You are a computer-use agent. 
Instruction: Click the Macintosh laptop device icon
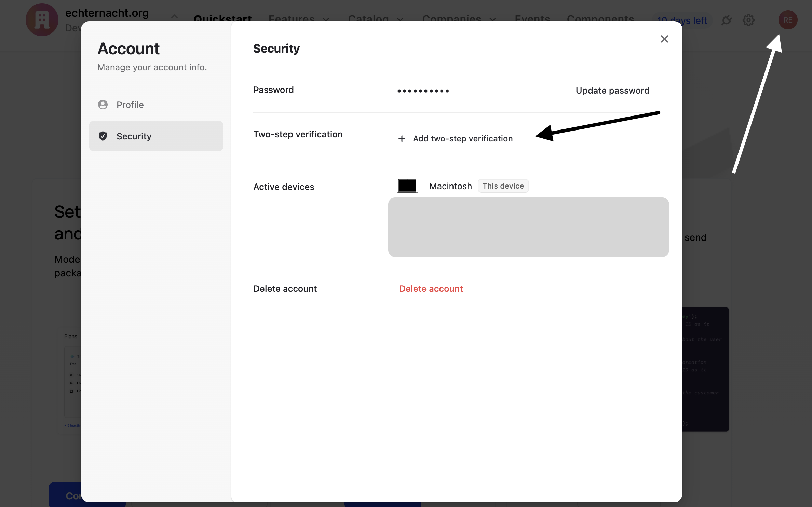407,185
